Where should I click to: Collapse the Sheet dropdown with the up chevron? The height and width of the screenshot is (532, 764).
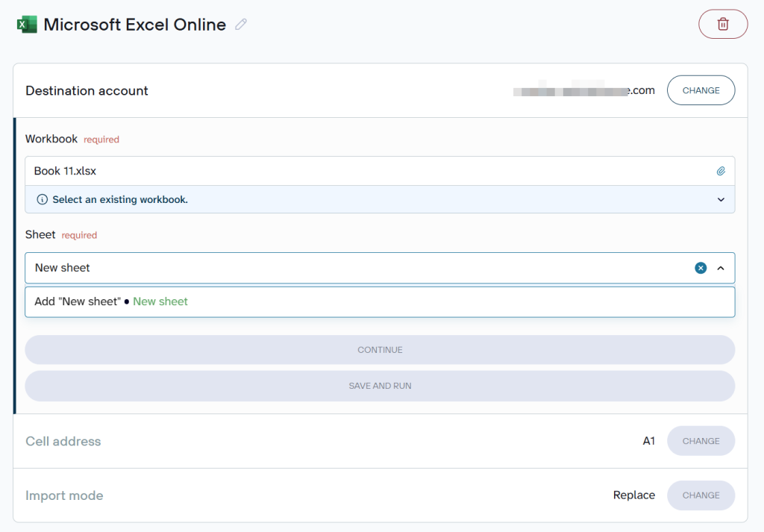721,268
